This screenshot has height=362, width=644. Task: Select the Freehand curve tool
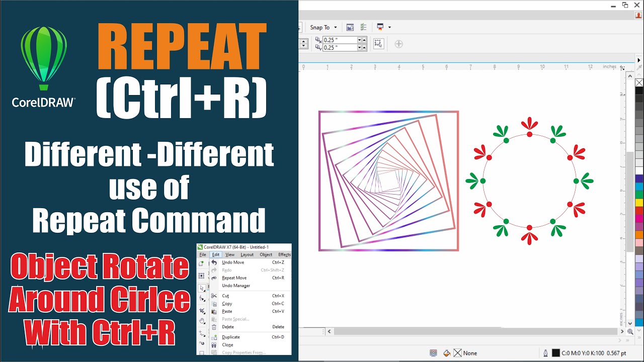(202, 333)
